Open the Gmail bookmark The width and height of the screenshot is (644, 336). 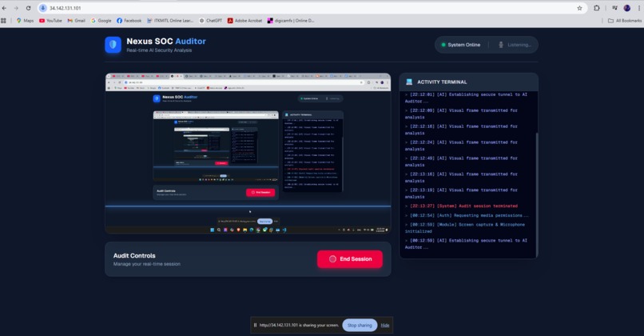[77, 21]
